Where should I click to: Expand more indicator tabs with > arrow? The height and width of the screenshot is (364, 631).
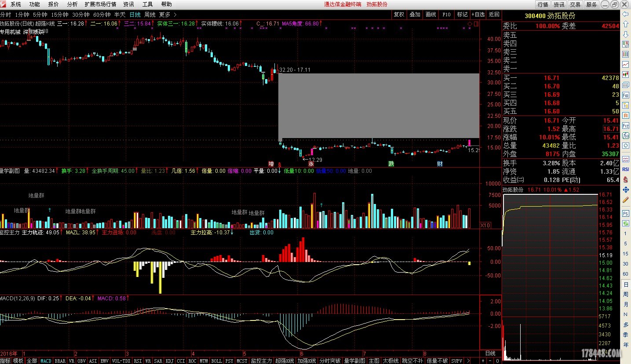pyautogui.click(x=468, y=361)
